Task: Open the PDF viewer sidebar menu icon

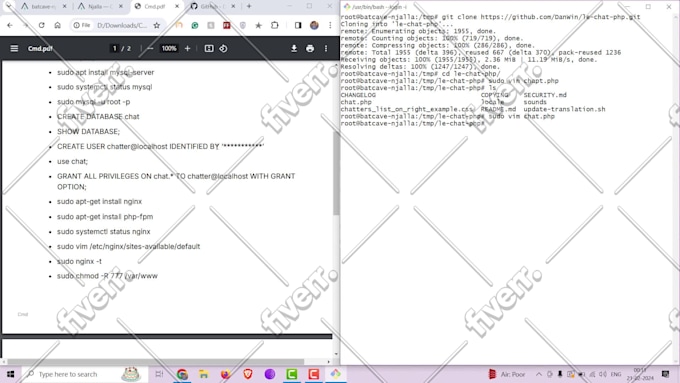Action: [x=14, y=49]
